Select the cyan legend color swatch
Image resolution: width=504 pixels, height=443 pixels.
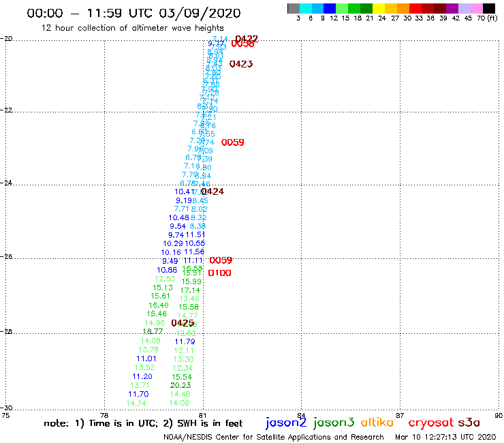[306, 8]
